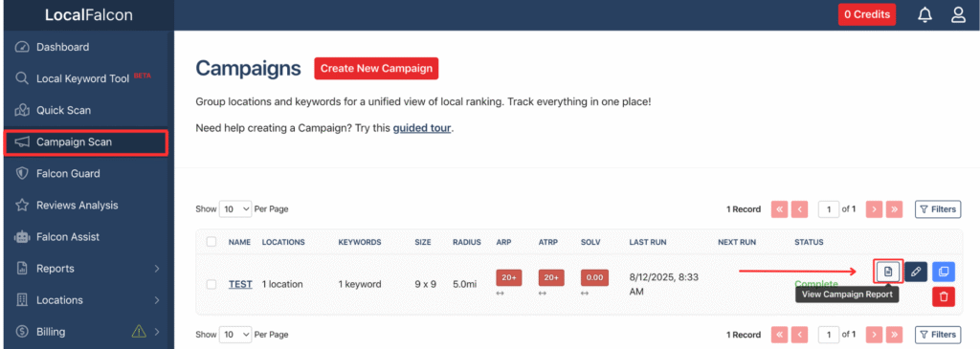Follow the guided tour link
This screenshot has width=980, height=349.
click(x=422, y=129)
